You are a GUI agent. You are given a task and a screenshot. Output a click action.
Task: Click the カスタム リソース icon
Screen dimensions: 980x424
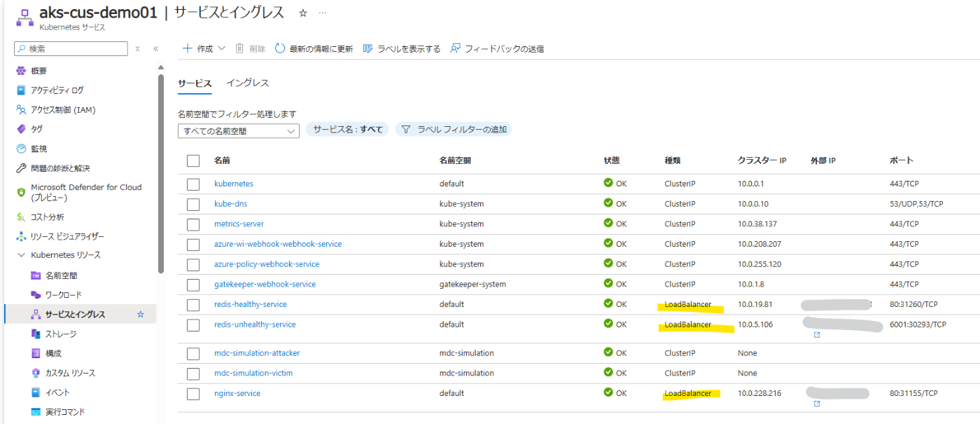[x=36, y=373]
